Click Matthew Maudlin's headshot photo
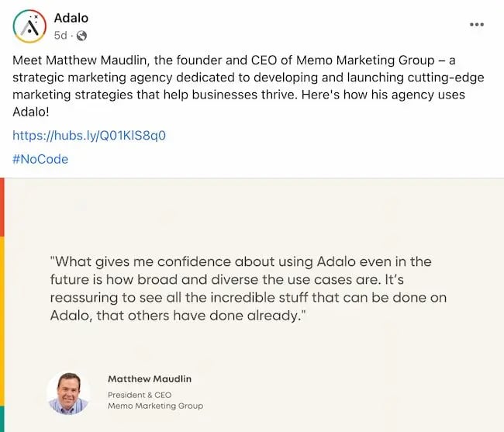This screenshot has height=432, width=504. [67, 392]
